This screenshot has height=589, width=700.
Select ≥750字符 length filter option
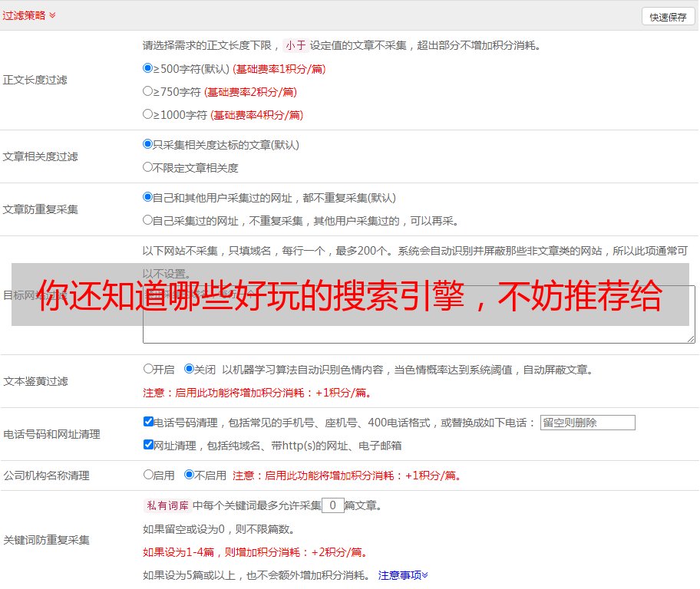148,91
